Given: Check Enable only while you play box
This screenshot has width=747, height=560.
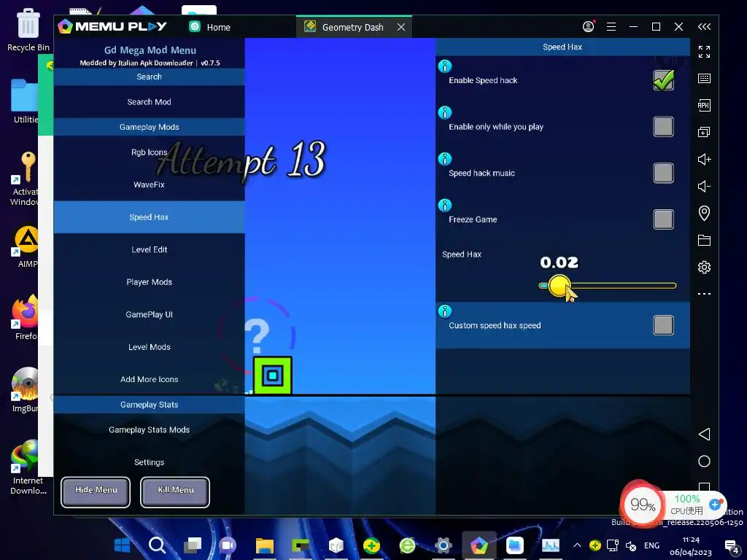Looking at the screenshot, I should point(663,127).
